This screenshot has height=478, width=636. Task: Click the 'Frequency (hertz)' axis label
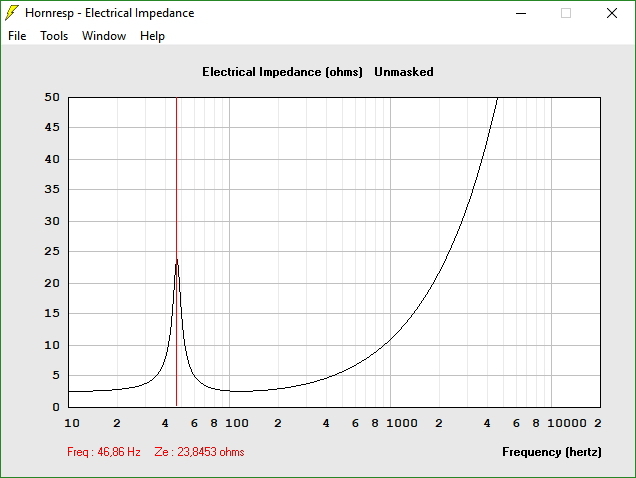click(x=552, y=452)
